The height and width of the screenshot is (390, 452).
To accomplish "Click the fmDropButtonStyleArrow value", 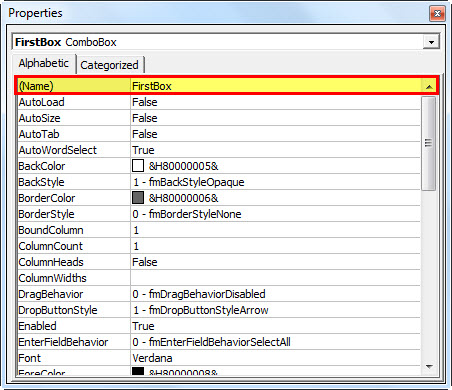I will (x=201, y=310).
